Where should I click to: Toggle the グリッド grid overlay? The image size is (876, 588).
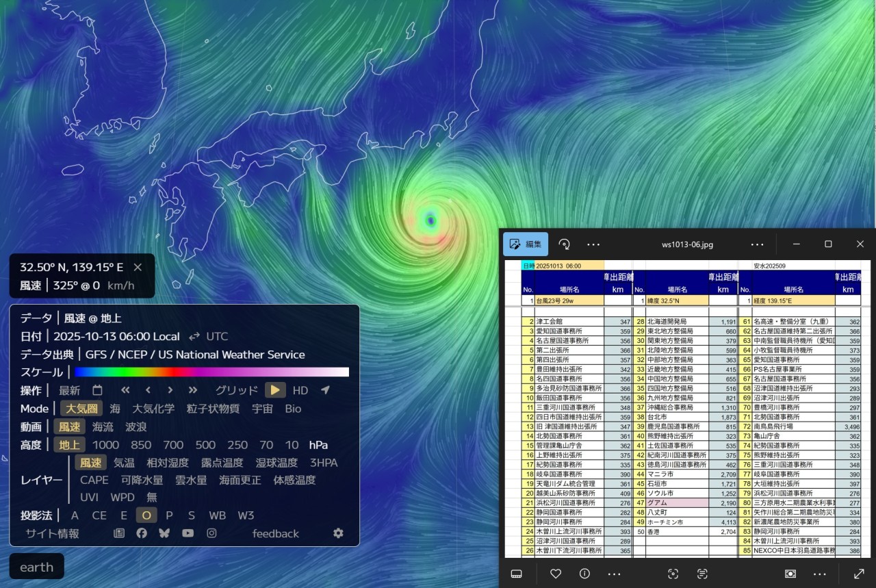237,390
